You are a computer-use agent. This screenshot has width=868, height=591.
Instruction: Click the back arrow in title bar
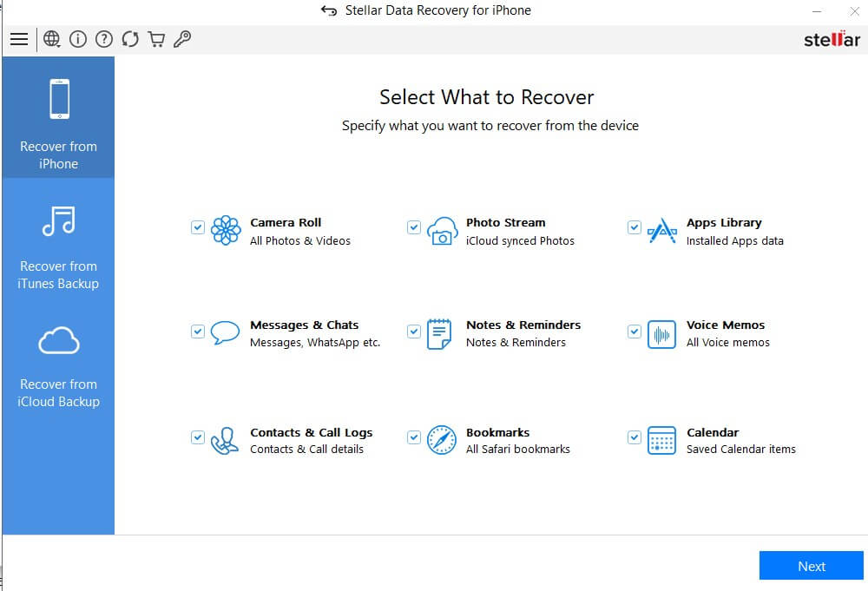click(328, 10)
